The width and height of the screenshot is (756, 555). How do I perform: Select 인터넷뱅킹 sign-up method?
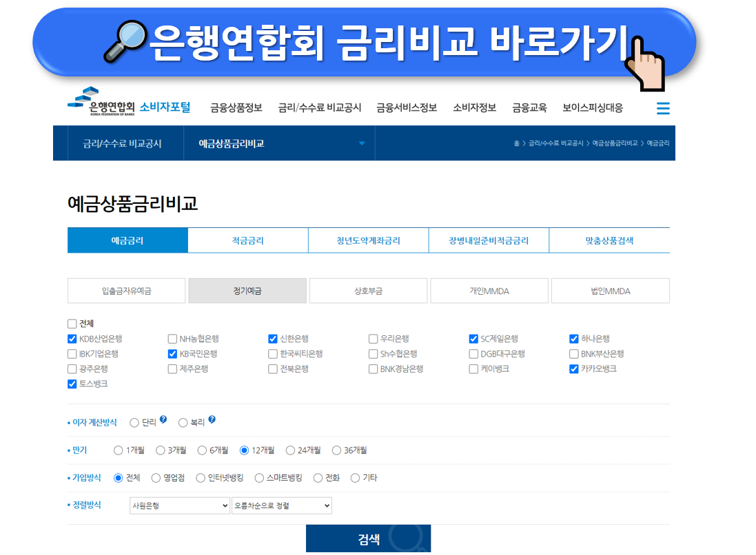point(201,478)
